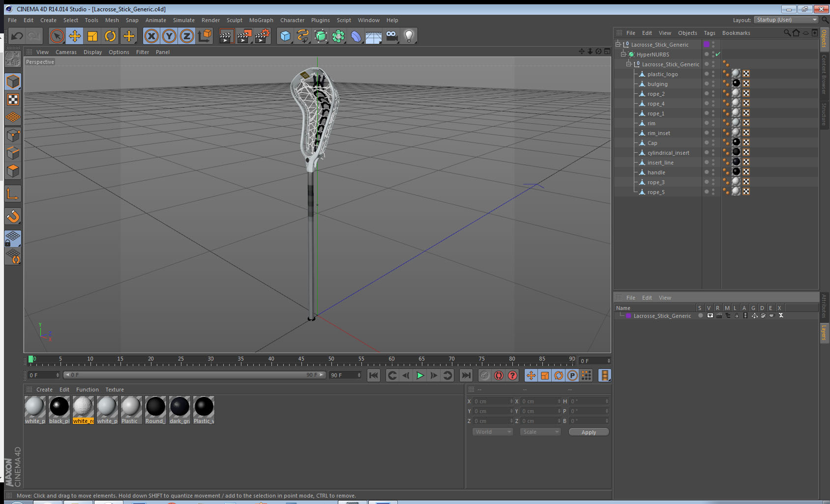Open Object Manager Tags menu
The image size is (830, 504).
[x=710, y=33]
